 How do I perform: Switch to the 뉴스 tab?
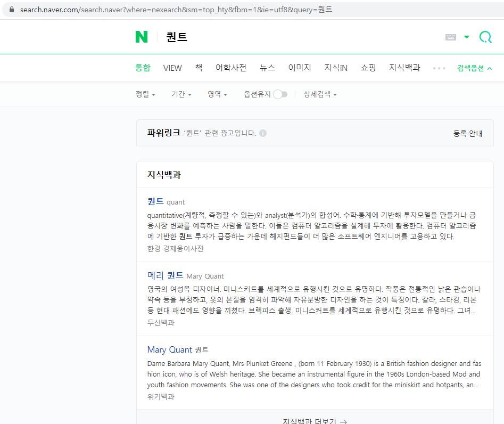(x=267, y=68)
